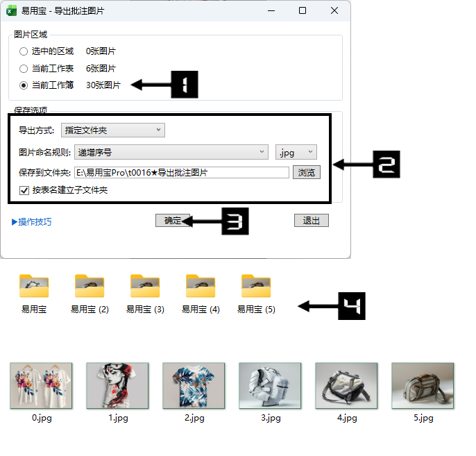The image size is (476, 456).
Task: Click the Excel icon in the title bar
Action: click(12, 10)
